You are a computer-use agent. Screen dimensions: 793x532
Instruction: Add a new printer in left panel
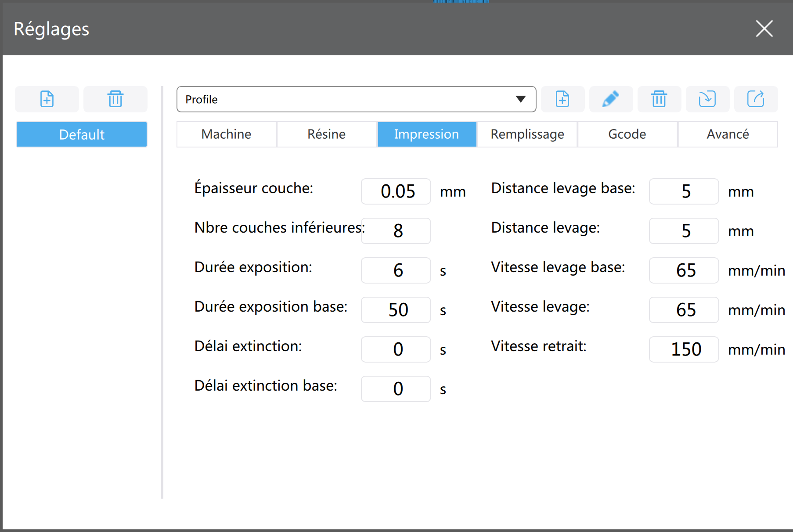pyautogui.click(x=47, y=99)
